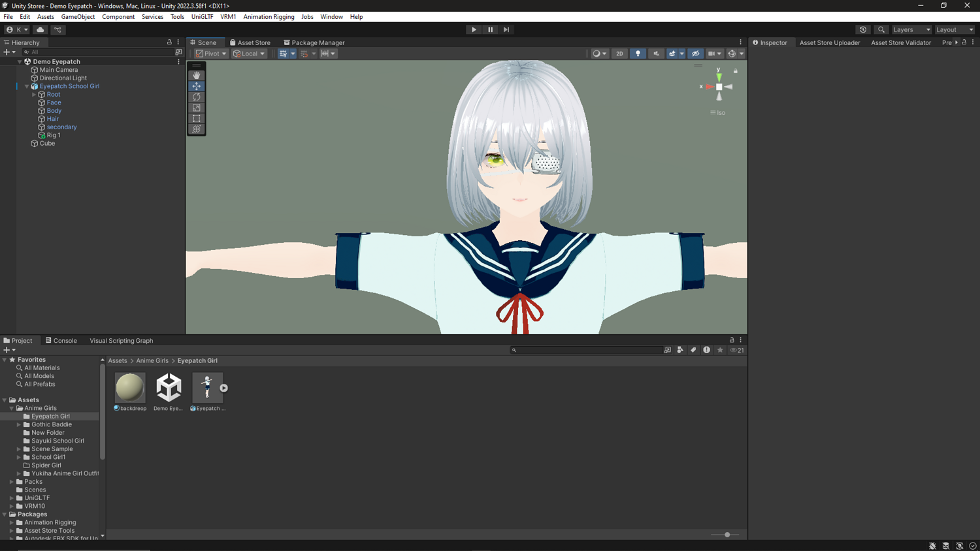Viewport: 980px width, 551px height.
Task: Toggle scene lighting
Action: coord(638,54)
